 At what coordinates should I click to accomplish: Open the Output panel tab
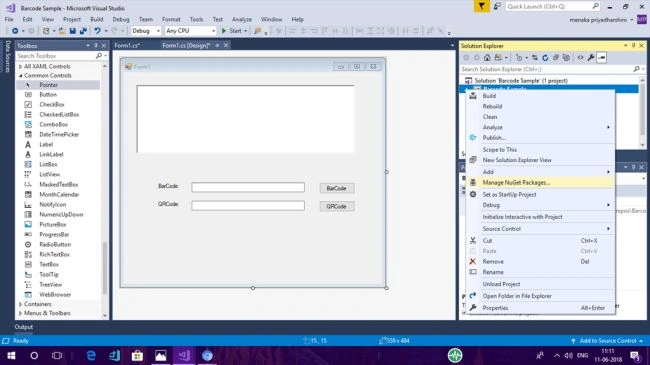(x=24, y=327)
